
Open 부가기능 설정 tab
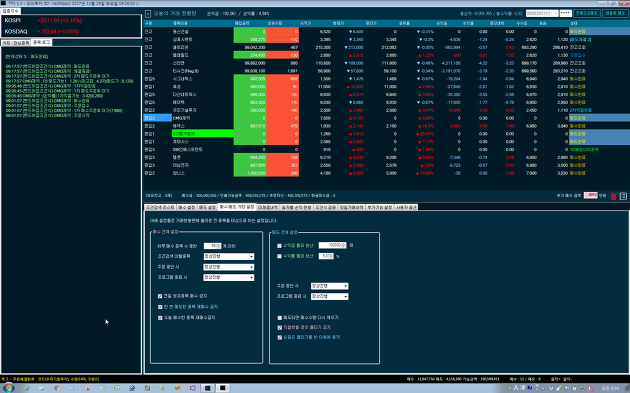tap(379, 207)
